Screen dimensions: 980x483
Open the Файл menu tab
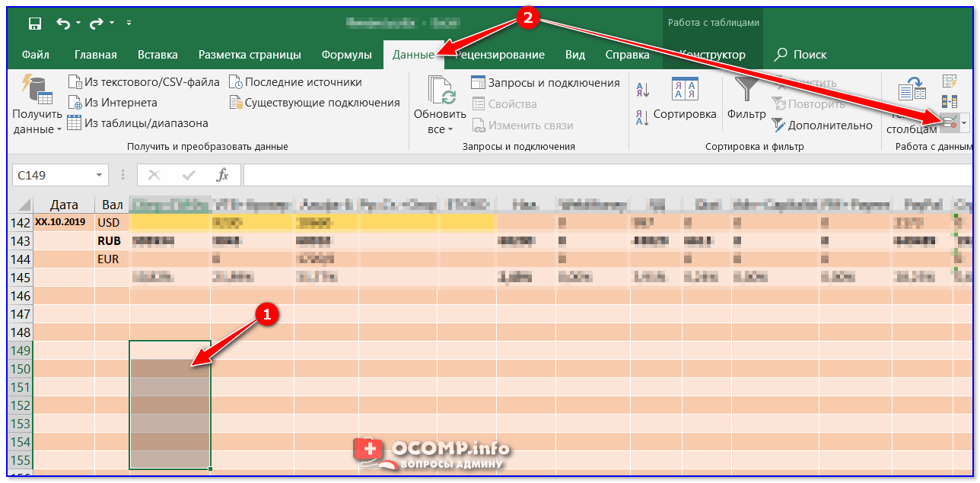[x=36, y=55]
